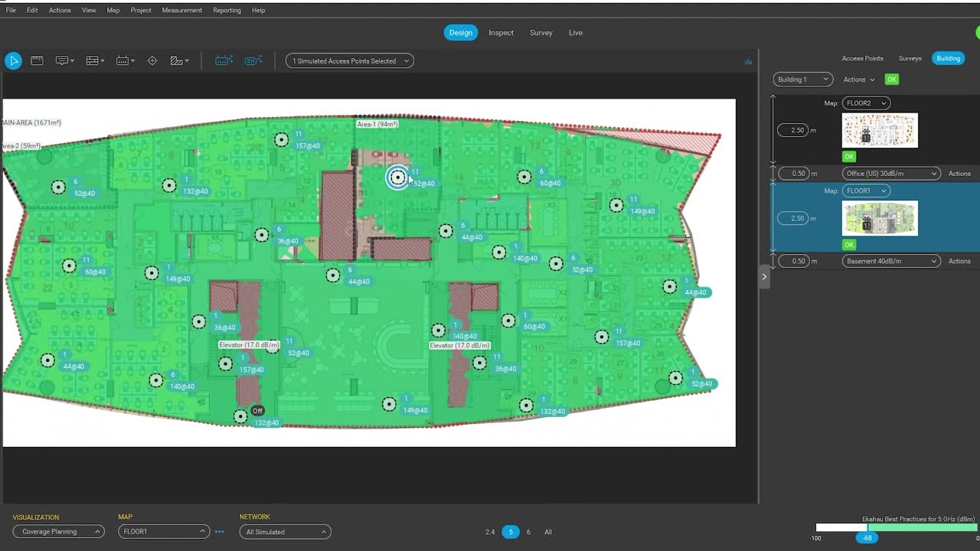This screenshot has width=980, height=551.
Task: Switch band filter to 2.4 GHz
Action: click(x=490, y=532)
